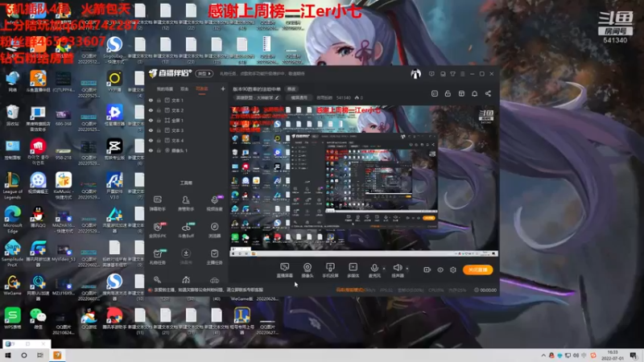The image size is (644, 362).
Task: Click the taskbar clock and date
Action: 613,355
